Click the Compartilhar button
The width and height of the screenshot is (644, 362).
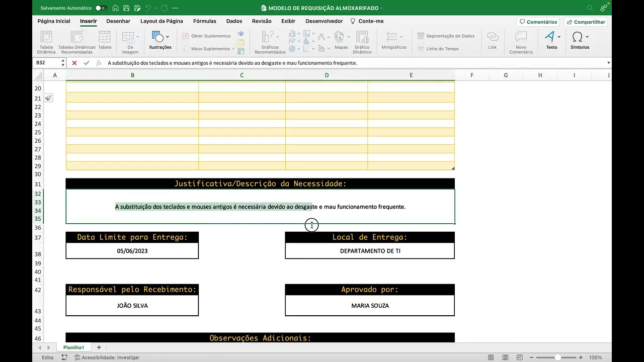point(585,22)
